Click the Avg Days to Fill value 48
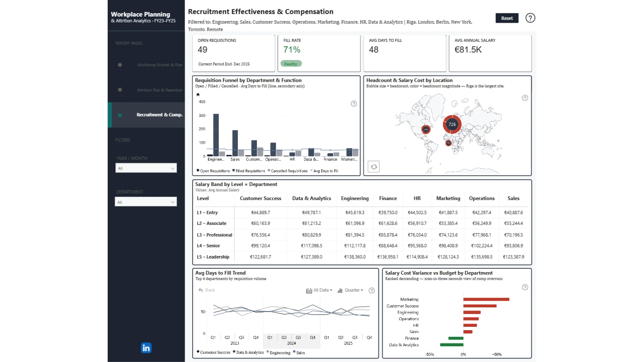Viewport: 644px width, 362px height. pyautogui.click(x=374, y=50)
